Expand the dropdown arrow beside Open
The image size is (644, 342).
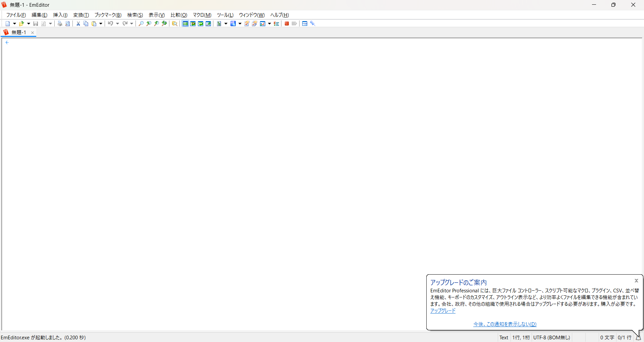click(x=29, y=23)
